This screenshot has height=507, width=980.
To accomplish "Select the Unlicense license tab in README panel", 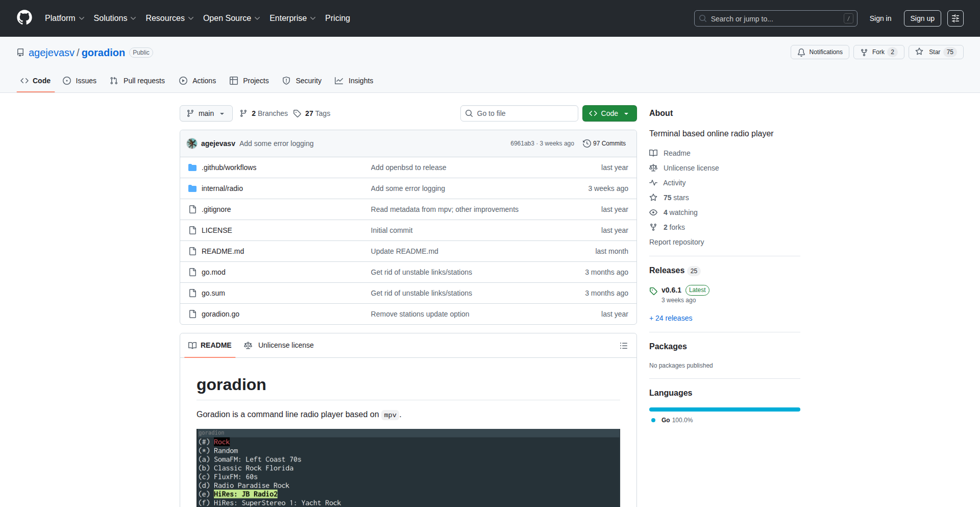I will (x=279, y=345).
